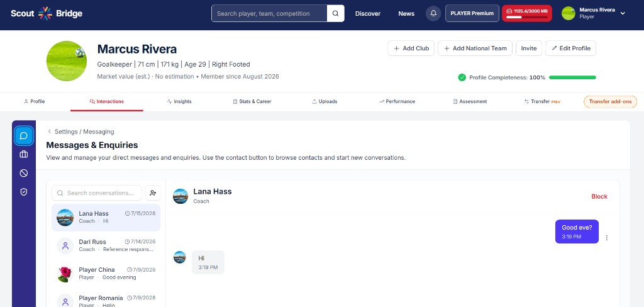
Task: Click Lana Hass avatar beside Hi message
Action: tap(179, 257)
